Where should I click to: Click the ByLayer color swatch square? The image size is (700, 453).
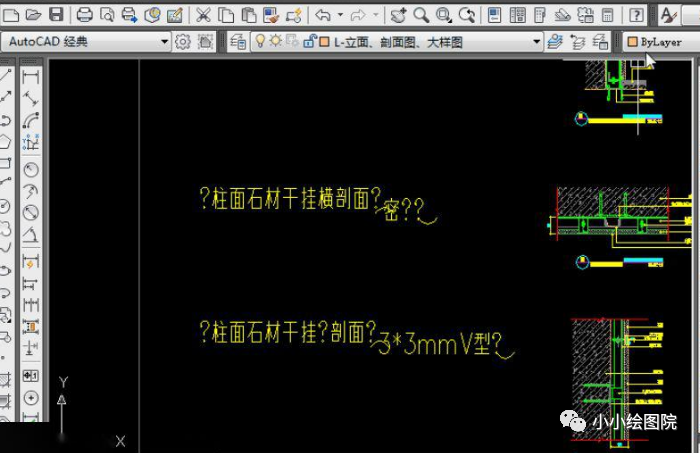coord(632,42)
